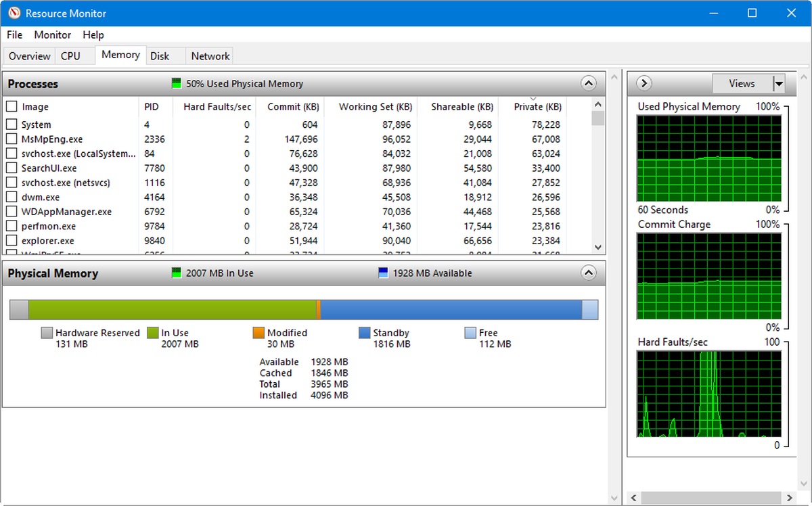
Task: Check the svchost.exe (LocalSystem...) checkbox
Action: tap(12, 154)
